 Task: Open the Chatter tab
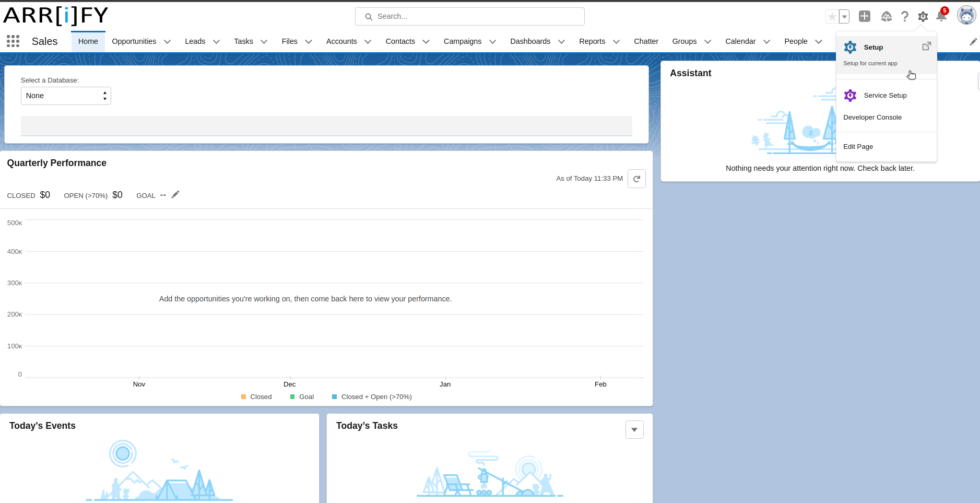646,41
